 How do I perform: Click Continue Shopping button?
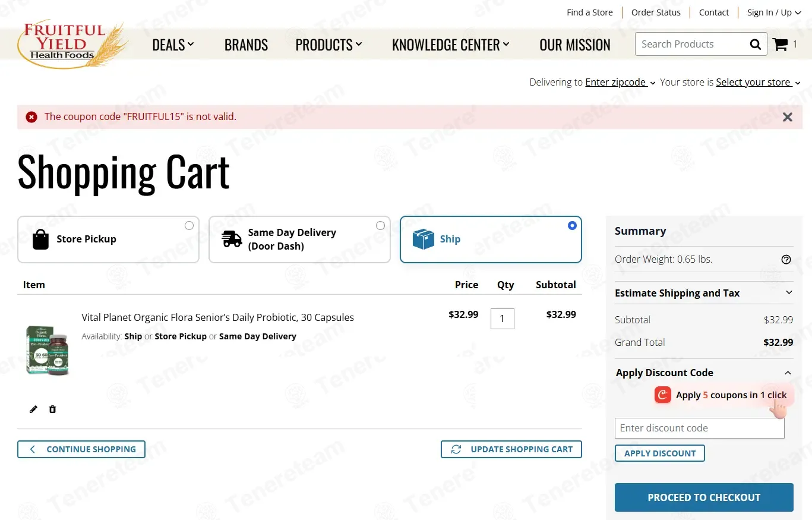click(81, 449)
